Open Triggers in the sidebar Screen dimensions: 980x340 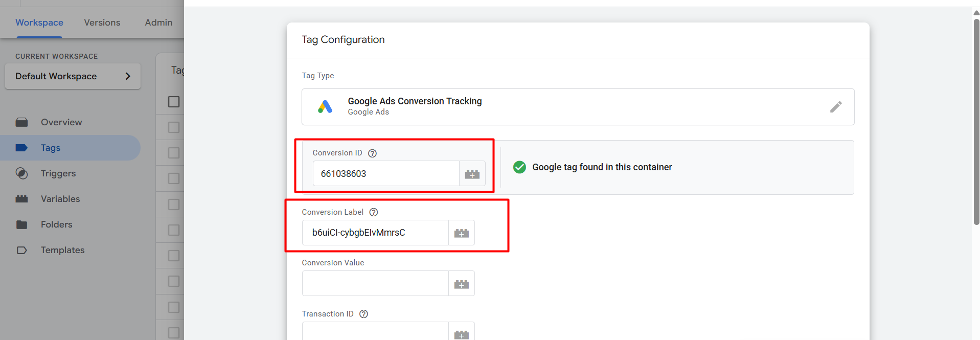point(58,173)
